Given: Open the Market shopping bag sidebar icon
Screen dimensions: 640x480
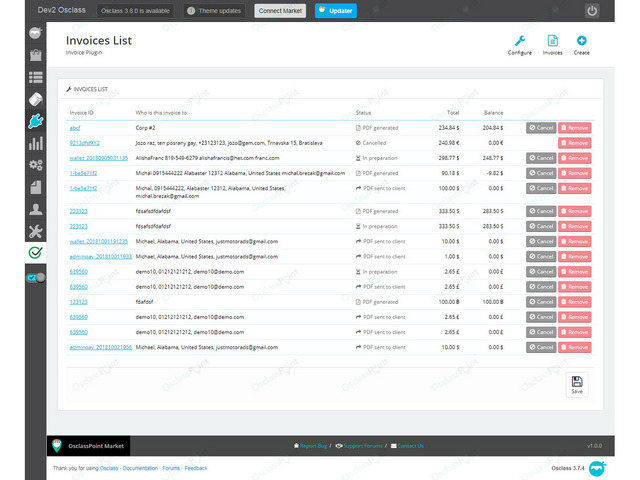Looking at the screenshot, I should (36, 55).
